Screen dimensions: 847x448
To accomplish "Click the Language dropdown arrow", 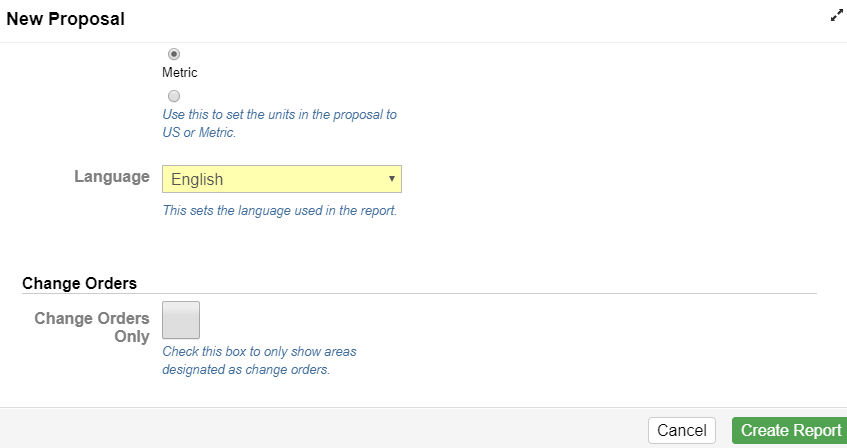I will coord(392,179).
